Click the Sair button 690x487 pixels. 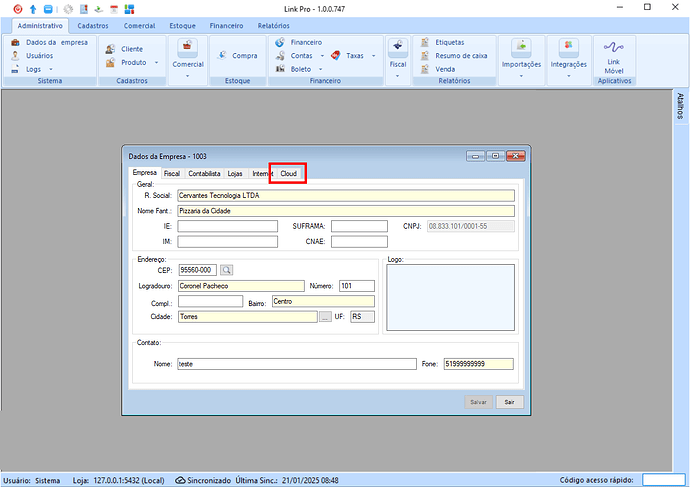509,401
